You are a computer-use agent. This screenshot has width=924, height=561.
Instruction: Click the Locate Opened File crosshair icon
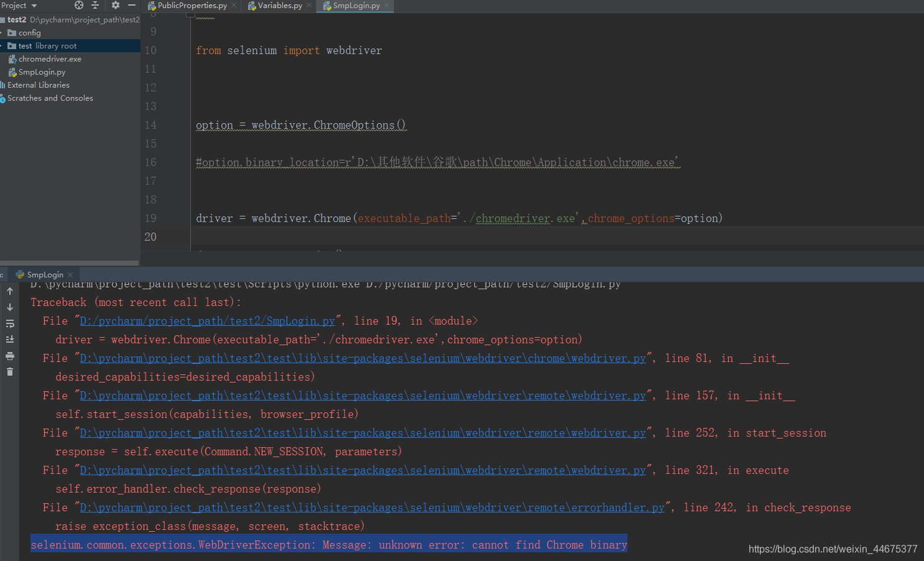(77, 5)
